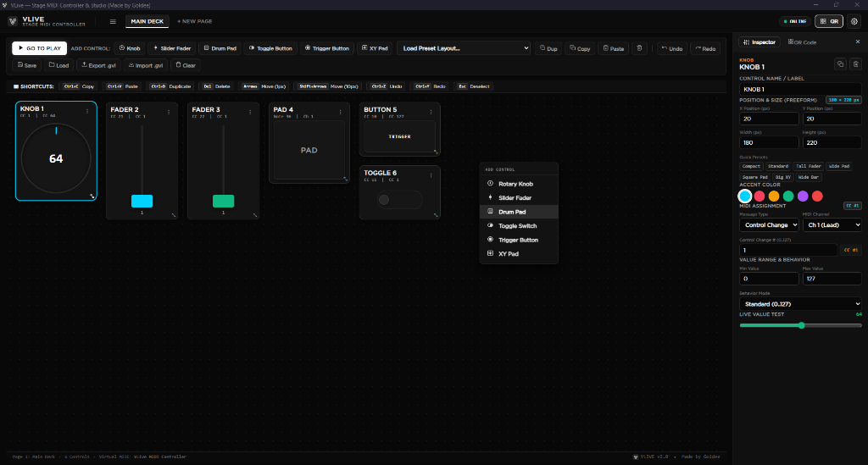
Task: Click the cyan FADER 2 slider handle
Action: [x=142, y=201]
